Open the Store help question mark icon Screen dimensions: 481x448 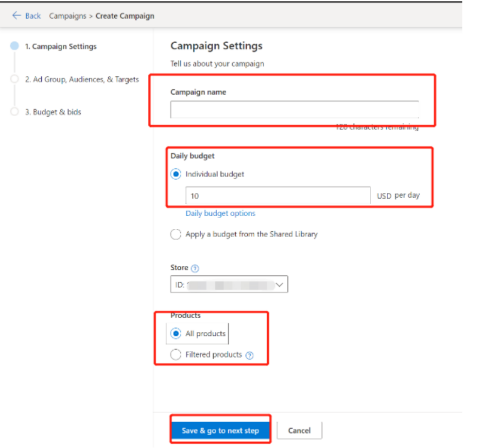click(195, 269)
